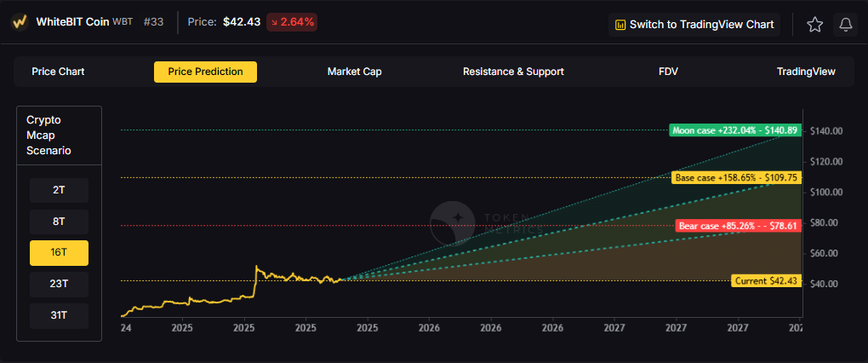Viewport: 868px width, 363px height.
Task: Click the $120.00 axis value
Action: tap(826, 161)
